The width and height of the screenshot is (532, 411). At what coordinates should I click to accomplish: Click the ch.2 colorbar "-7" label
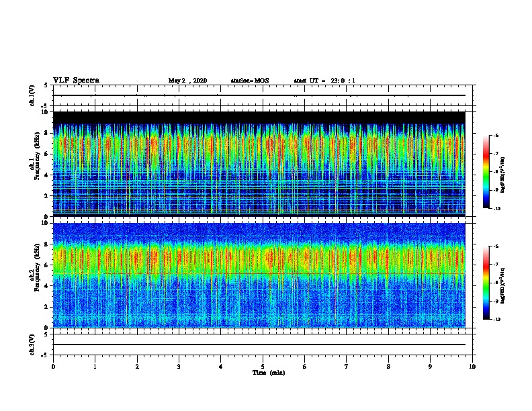496,264
